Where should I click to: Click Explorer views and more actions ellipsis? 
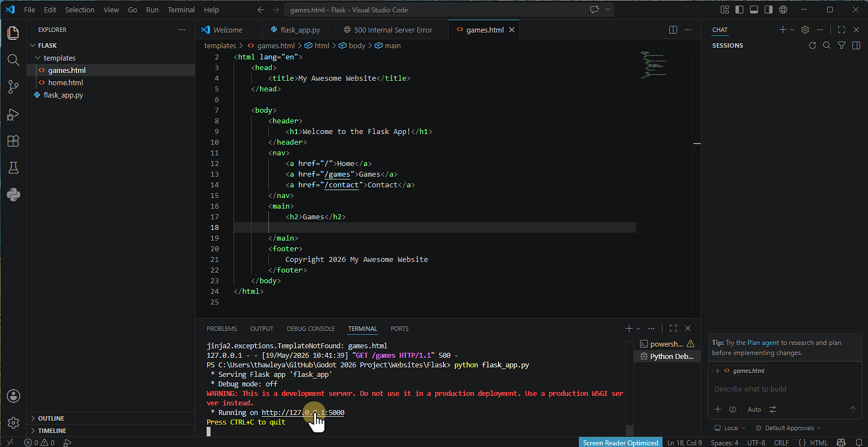click(x=181, y=30)
